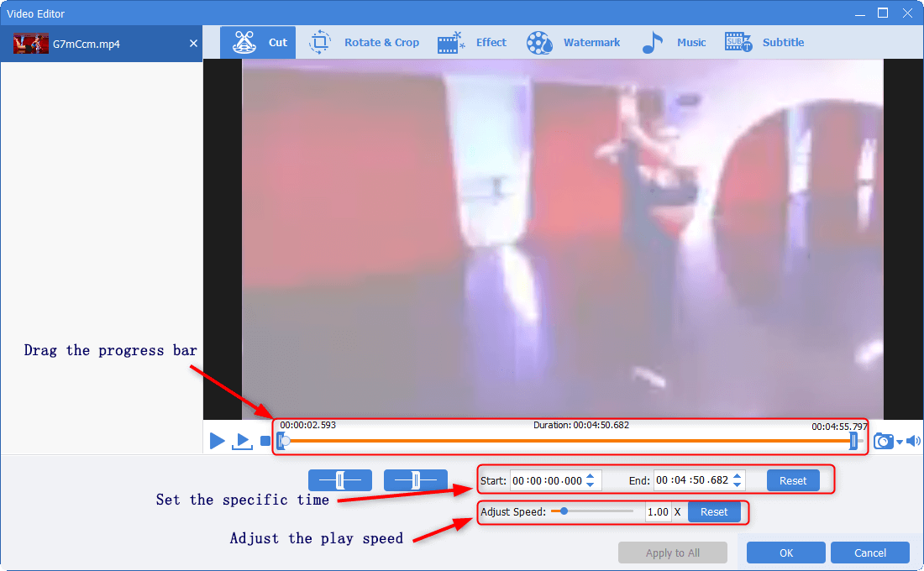Go to the Music tab
This screenshot has height=571, width=924.
pyautogui.click(x=674, y=43)
